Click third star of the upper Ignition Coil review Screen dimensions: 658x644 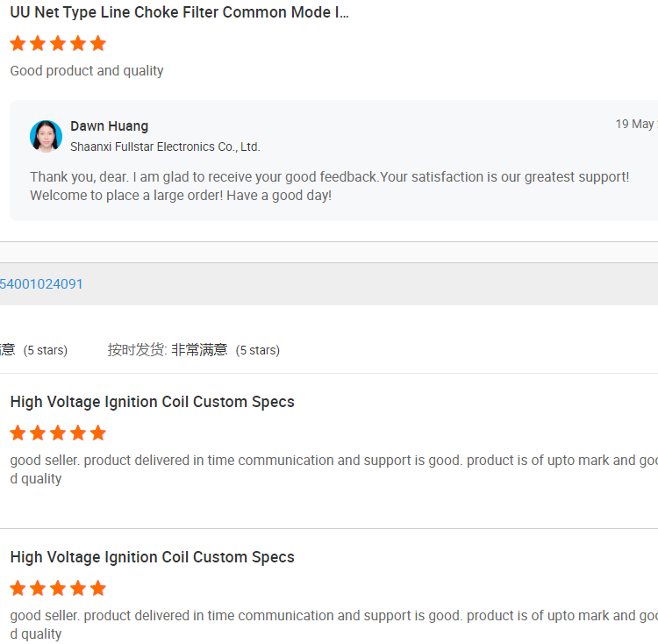coord(58,433)
